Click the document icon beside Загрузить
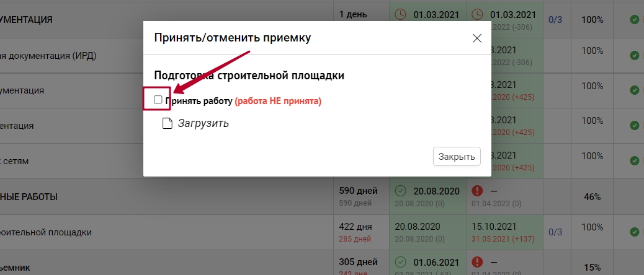Viewport: 644px width, 275px height. pos(167,123)
